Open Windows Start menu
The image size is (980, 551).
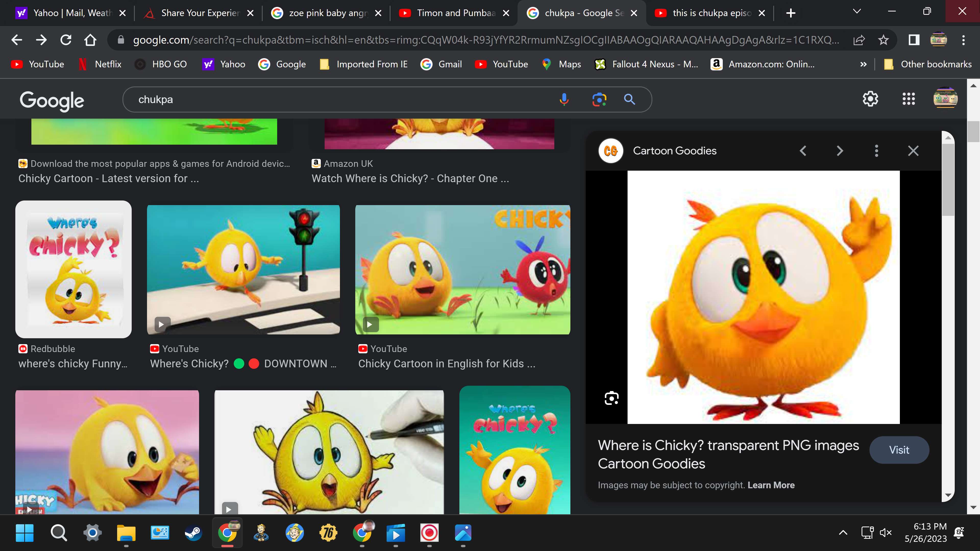tap(25, 533)
